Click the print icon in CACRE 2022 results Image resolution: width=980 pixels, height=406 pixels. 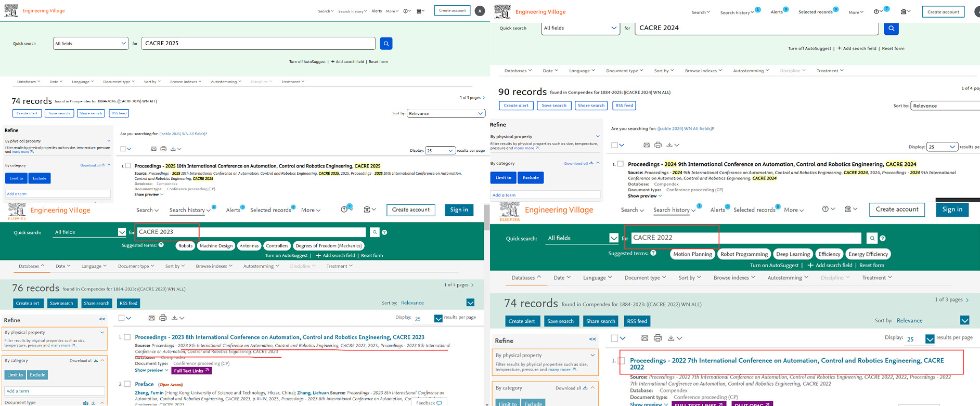(x=657, y=338)
